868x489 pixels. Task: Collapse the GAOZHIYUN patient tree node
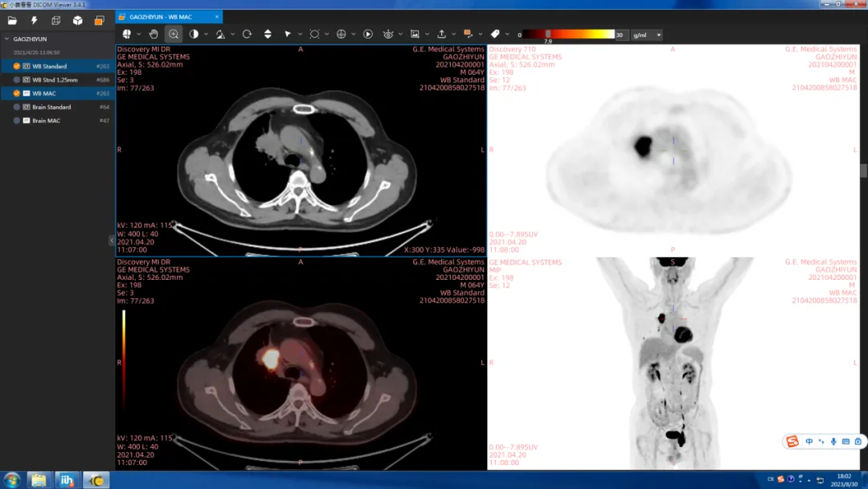click(6, 39)
